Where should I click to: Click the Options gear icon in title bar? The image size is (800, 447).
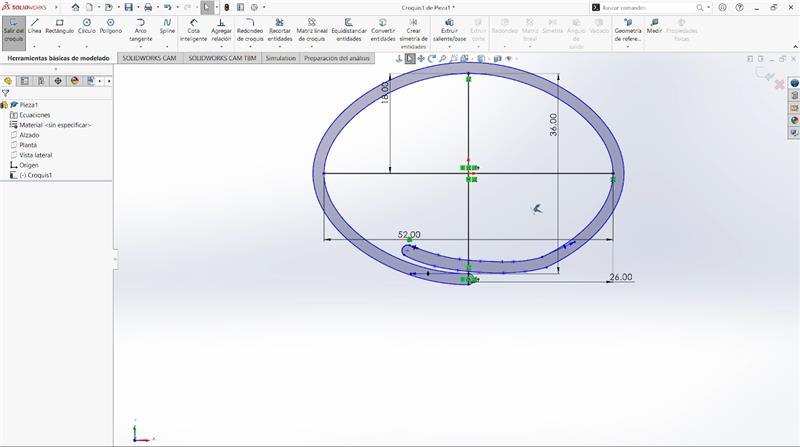[x=254, y=8]
